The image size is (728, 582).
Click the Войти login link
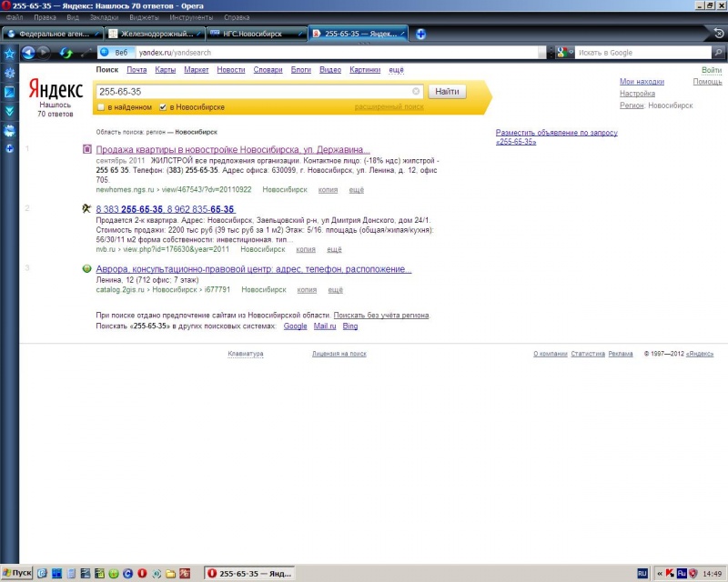click(x=712, y=70)
